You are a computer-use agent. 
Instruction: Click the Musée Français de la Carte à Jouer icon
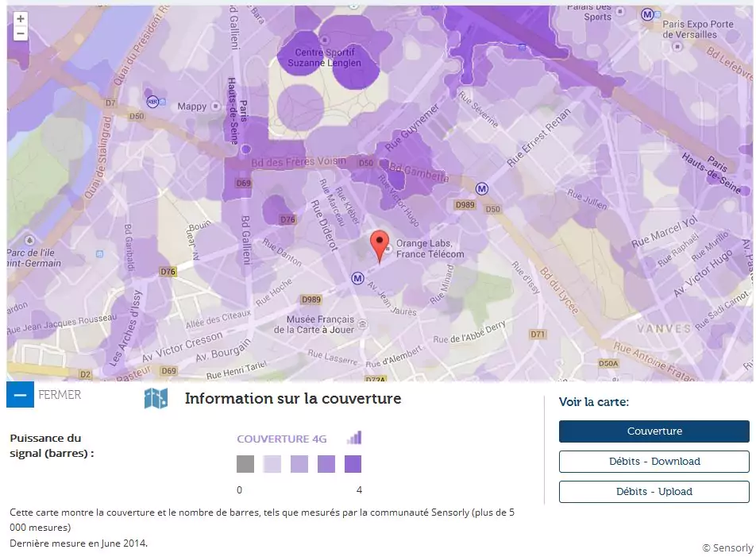[363, 324]
